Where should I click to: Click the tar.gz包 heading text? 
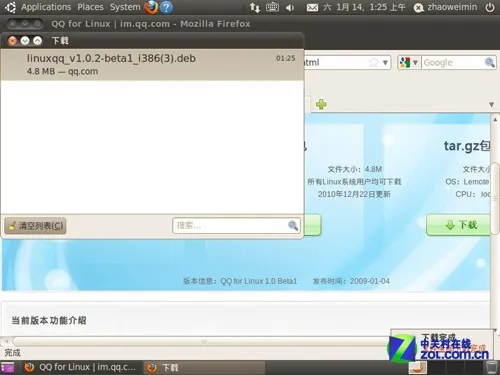(x=467, y=146)
